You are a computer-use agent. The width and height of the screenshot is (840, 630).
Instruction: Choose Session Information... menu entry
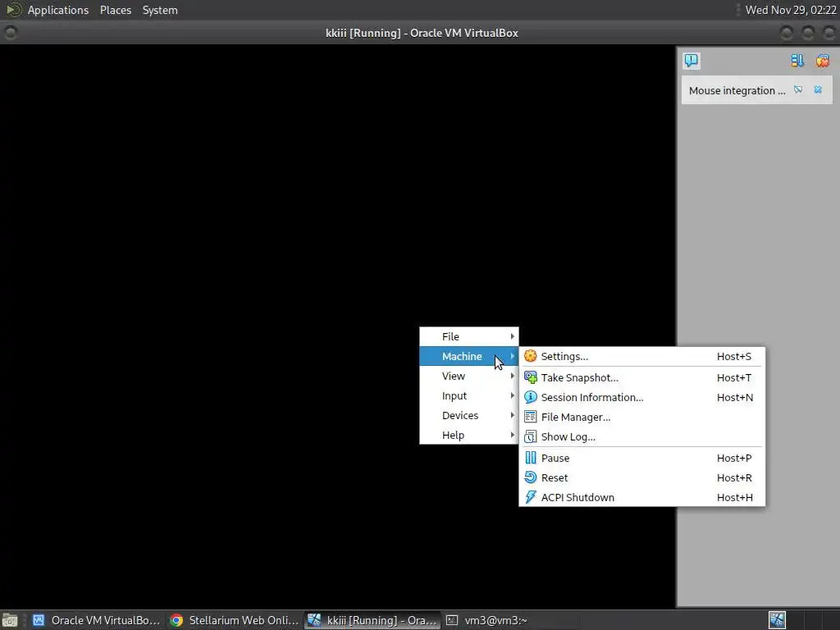click(x=641, y=398)
